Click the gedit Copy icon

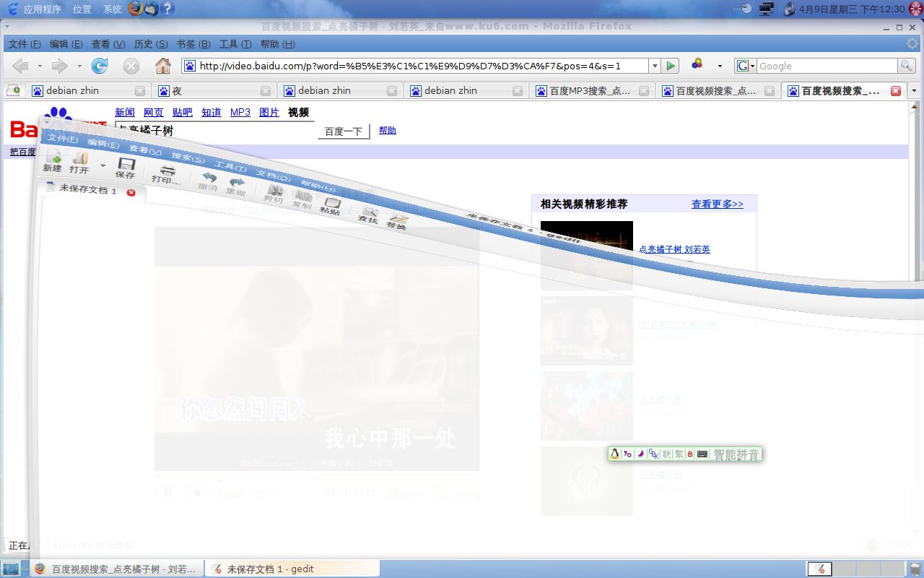[x=302, y=196]
